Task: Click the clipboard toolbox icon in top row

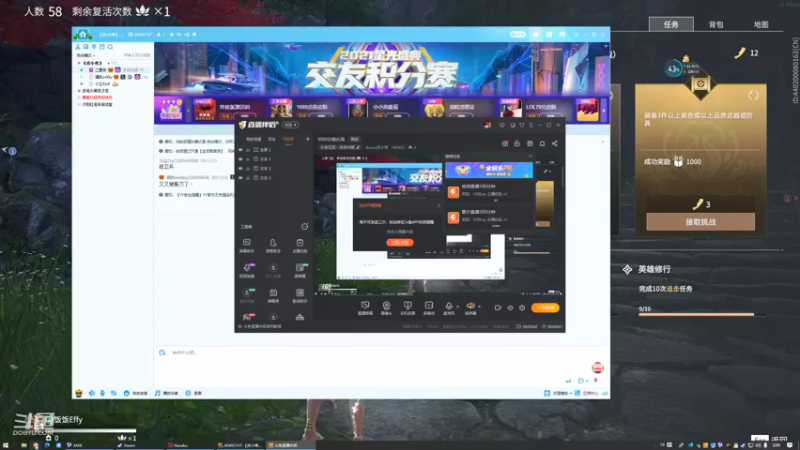Action: pyautogui.click(x=299, y=245)
